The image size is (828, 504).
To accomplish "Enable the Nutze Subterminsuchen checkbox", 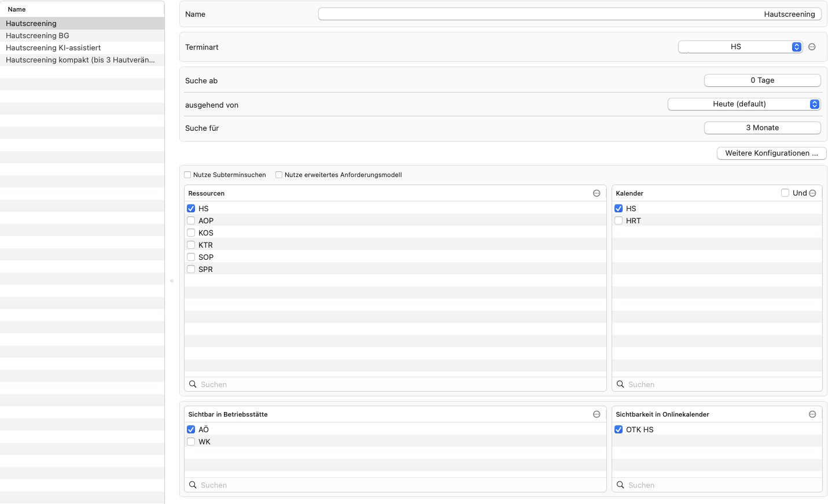I will tap(187, 175).
